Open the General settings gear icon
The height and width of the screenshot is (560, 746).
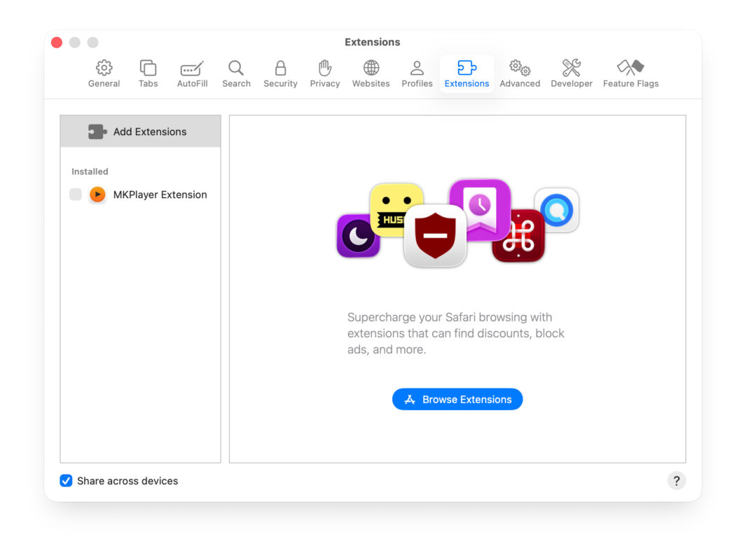tap(104, 73)
